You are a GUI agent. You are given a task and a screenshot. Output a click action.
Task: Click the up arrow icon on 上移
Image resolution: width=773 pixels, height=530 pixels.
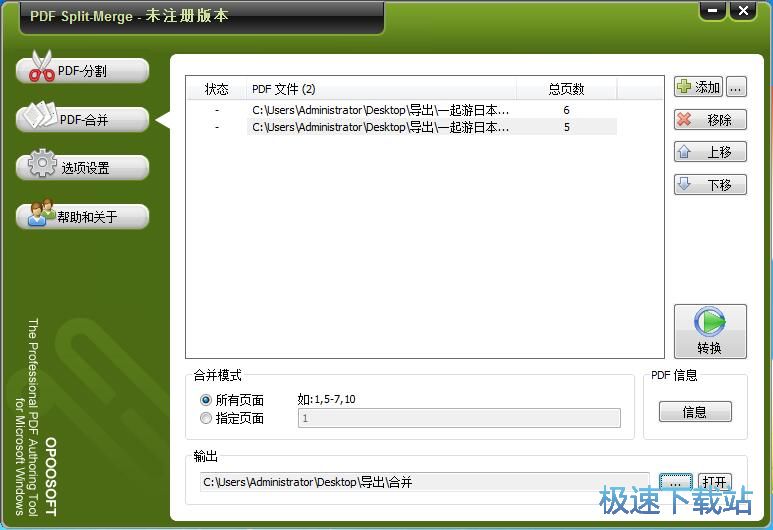pyautogui.click(x=684, y=151)
